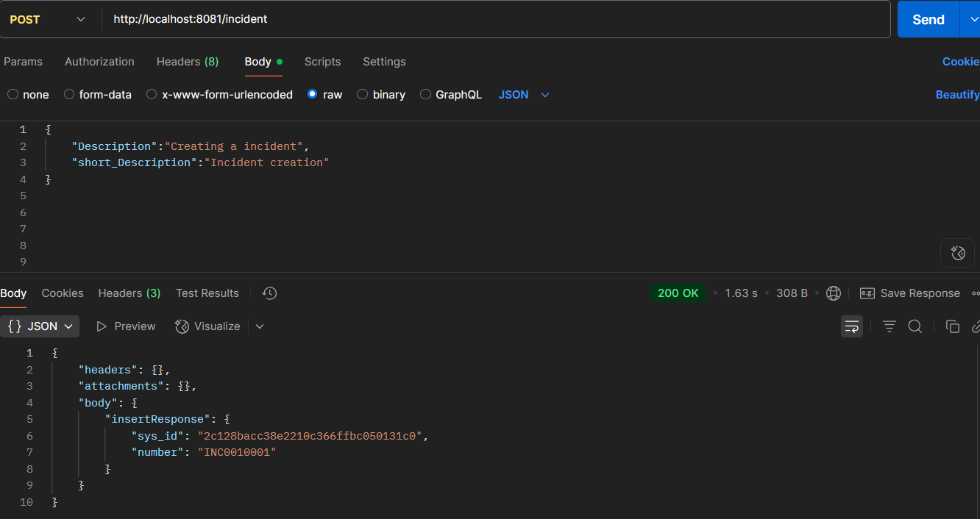Open the response Cookies tab
The width and height of the screenshot is (980, 519).
(x=63, y=293)
